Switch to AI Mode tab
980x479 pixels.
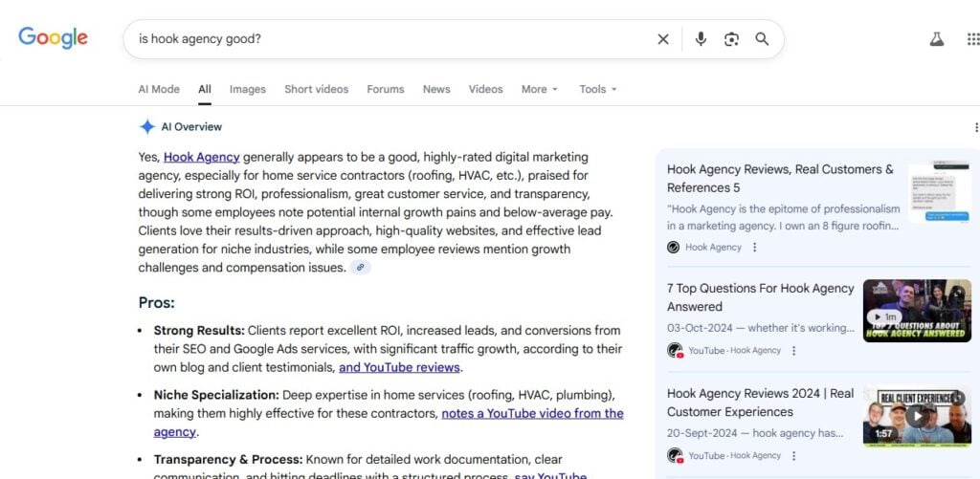[x=159, y=89]
